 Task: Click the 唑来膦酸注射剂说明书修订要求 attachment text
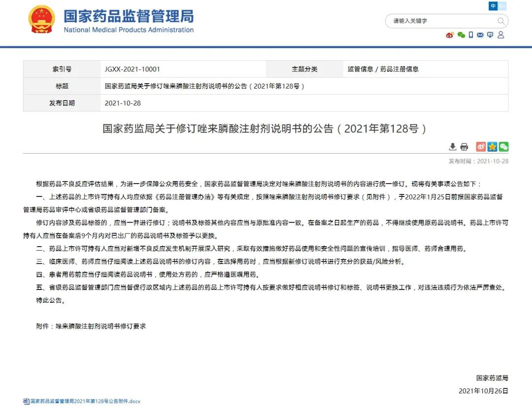[x=100, y=326]
